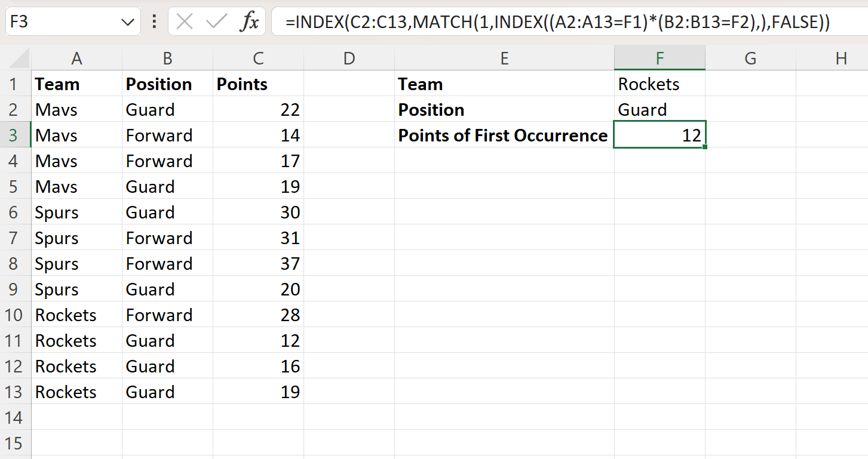
Task: Select cell A6 containing Spurs
Action: [76, 212]
